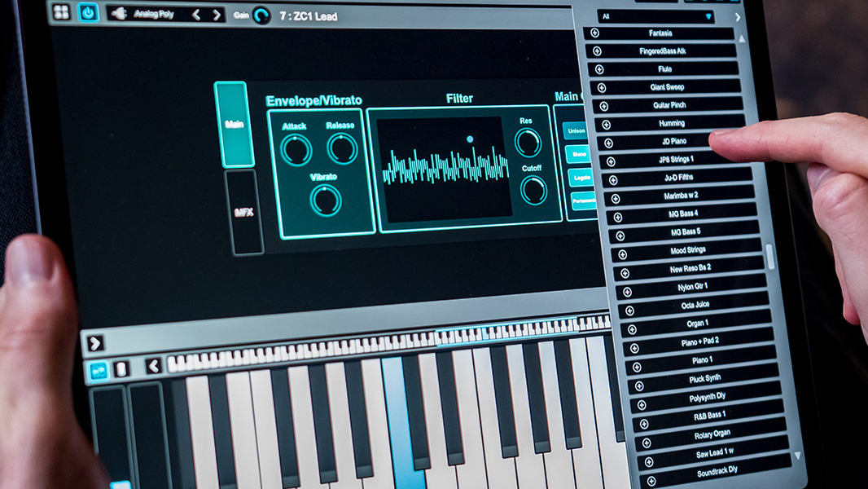Image resolution: width=868 pixels, height=489 pixels.
Task: Click plus icon beside New Reso Bs 2
Action: (x=625, y=273)
